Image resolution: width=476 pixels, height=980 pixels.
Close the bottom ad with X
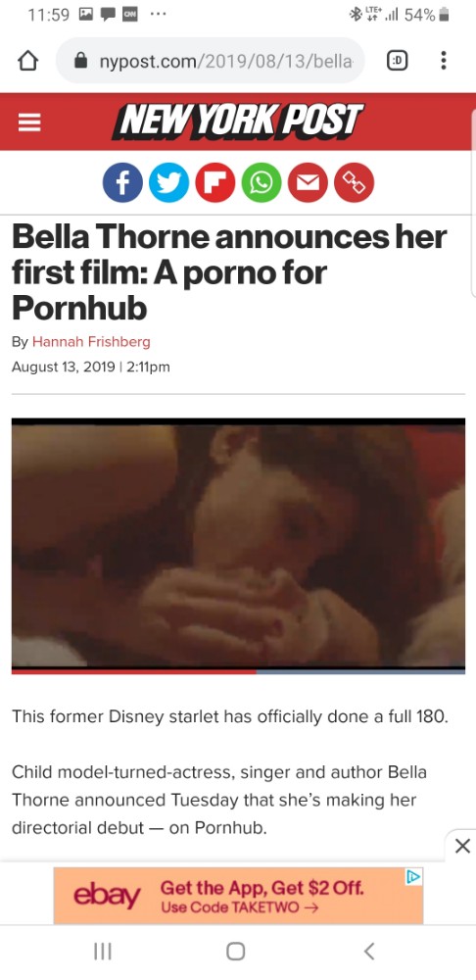pyautogui.click(x=462, y=847)
